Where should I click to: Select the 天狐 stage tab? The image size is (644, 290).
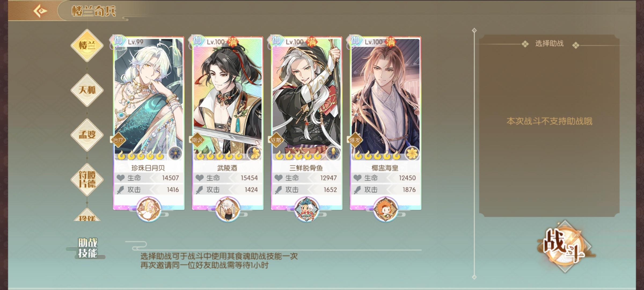click(x=87, y=90)
